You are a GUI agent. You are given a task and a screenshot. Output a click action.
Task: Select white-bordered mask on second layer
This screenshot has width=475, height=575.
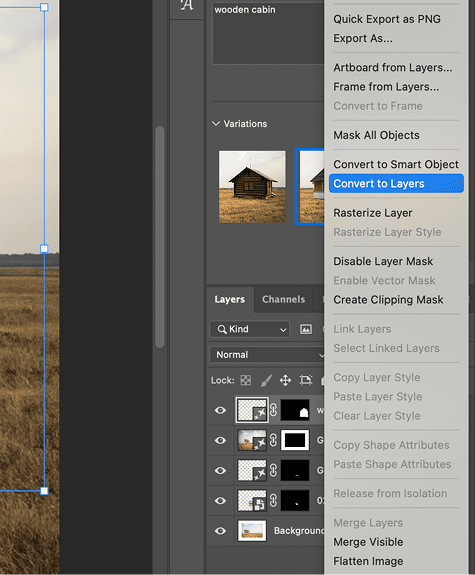coord(295,440)
